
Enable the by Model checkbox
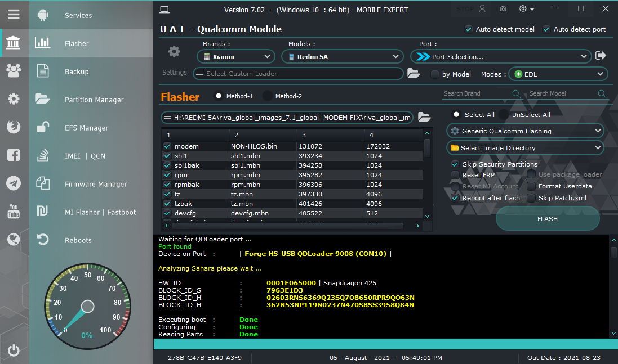pyautogui.click(x=435, y=74)
